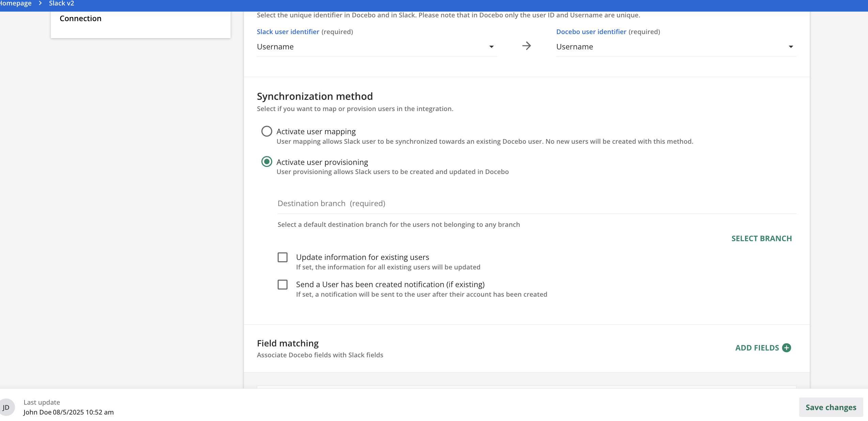Select the Activate user mapping option
Screen dimensions: 868x421
click(267, 131)
